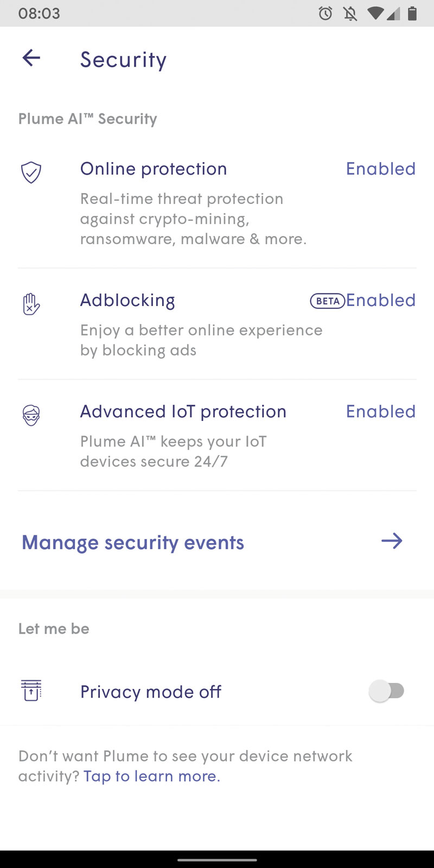Tap the Adblocking hand icon
Image resolution: width=434 pixels, height=868 pixels.
(31, 304)
